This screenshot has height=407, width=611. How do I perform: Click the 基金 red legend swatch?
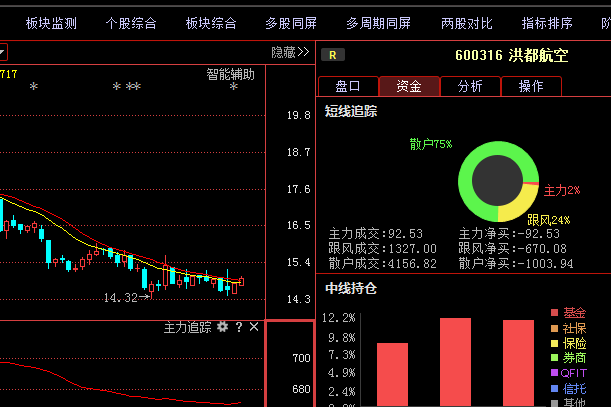pos(554,312)
